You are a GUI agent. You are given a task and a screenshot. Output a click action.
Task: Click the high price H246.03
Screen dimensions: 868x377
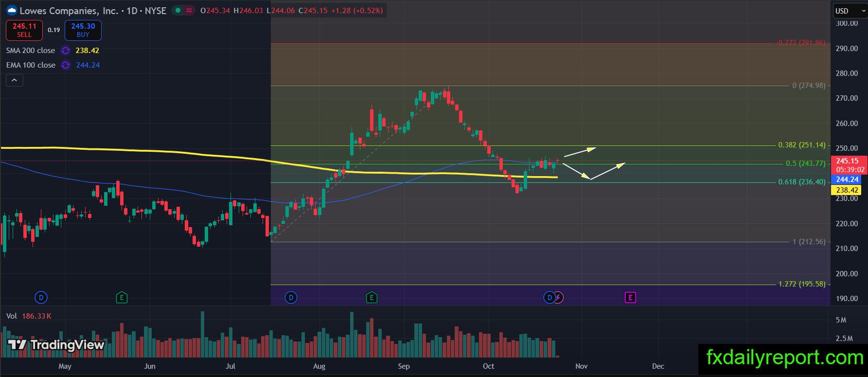pos(248,10)
